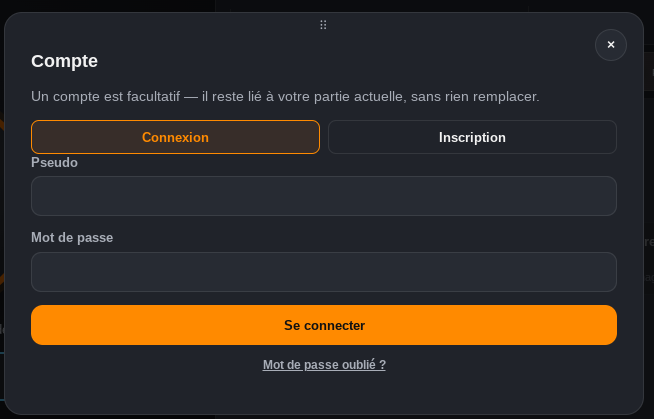Click the Pseudo field label

click(54, 163)
